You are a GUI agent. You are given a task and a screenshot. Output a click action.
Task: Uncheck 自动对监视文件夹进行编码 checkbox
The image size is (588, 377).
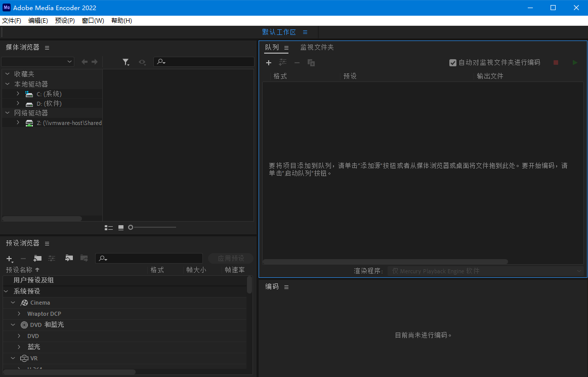pos(452,62)
